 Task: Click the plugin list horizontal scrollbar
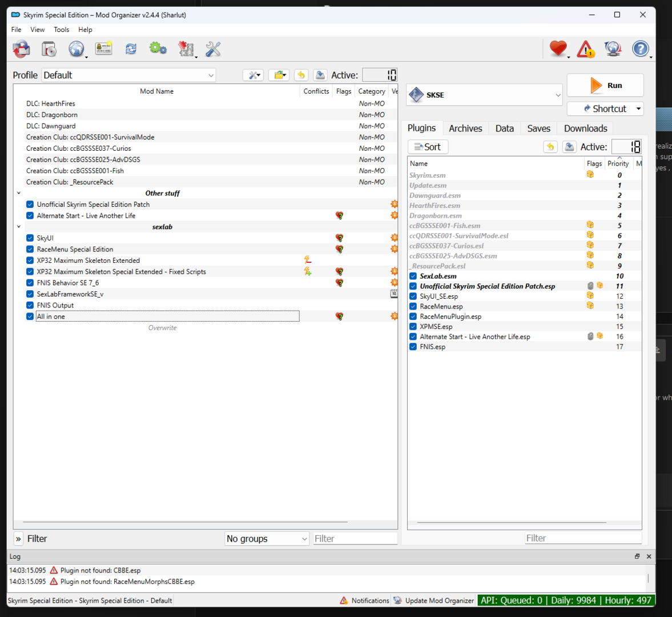pyautogui.click(x=512, y=522)
